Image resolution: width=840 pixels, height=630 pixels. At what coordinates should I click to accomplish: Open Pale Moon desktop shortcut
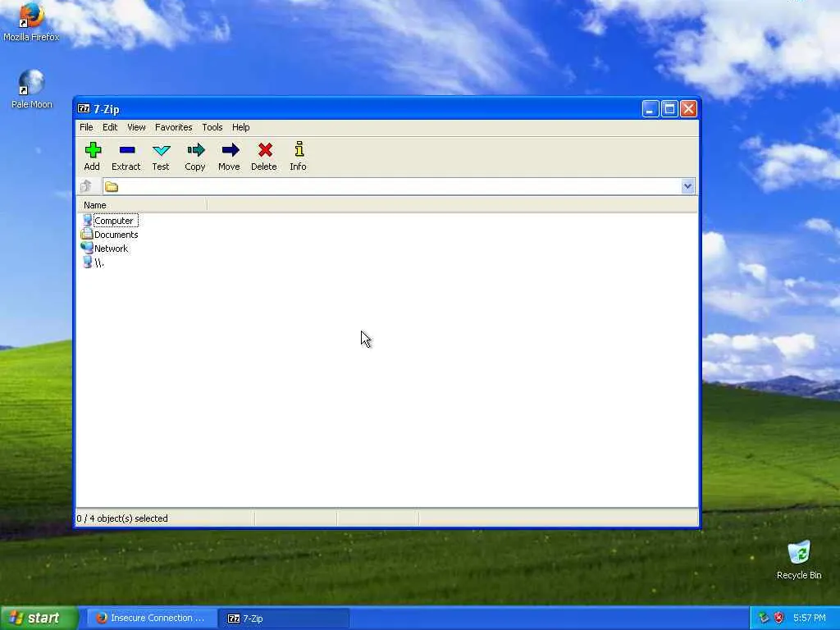(x=32, y=89)
